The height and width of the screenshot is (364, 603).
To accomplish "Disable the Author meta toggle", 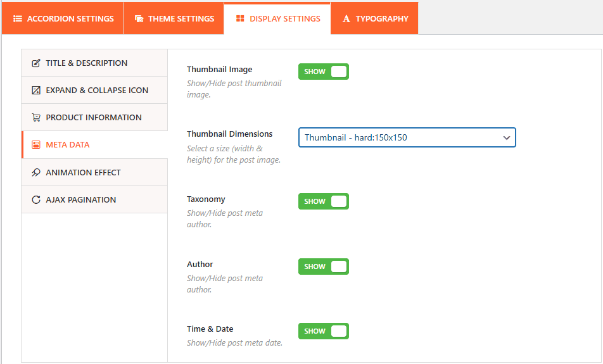I will pyautogui.click(x=324, y=267).
